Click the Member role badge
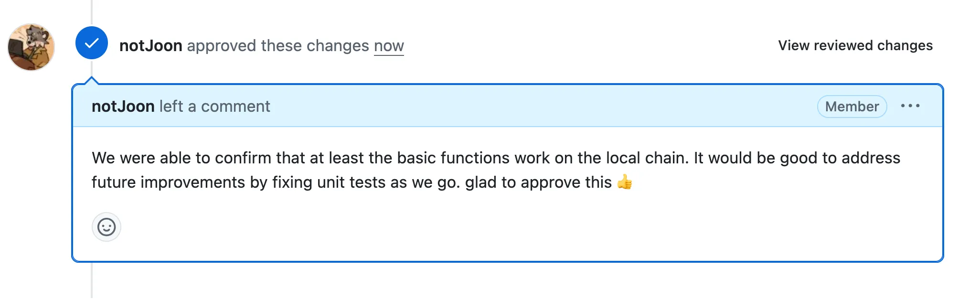The image size is (980, 300). coord(852,107)
